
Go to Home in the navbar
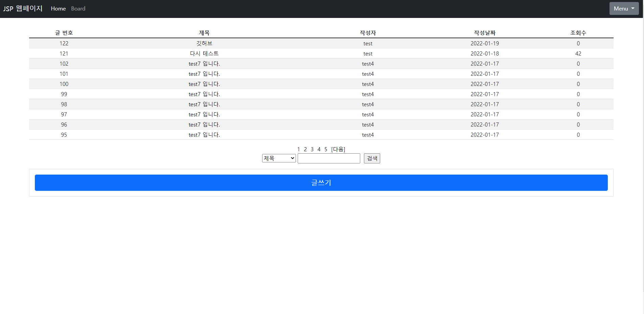point(58,8)
